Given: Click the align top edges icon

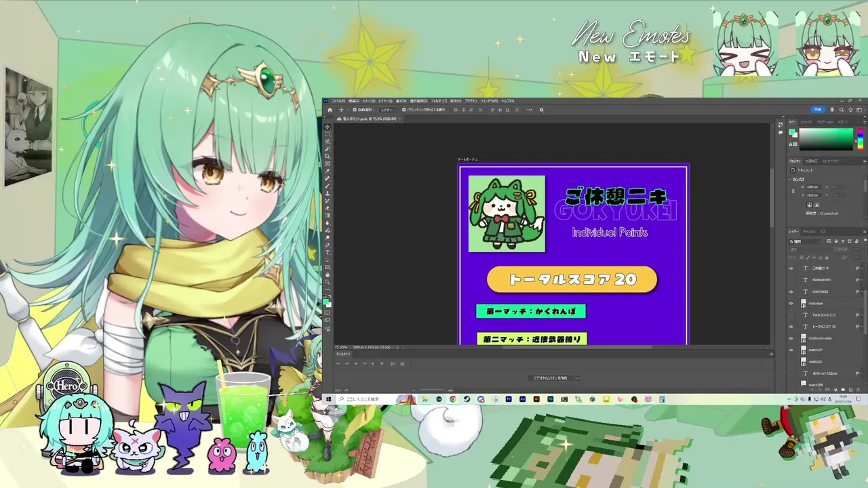Looking at the screenshot, I should pos(492,110).
